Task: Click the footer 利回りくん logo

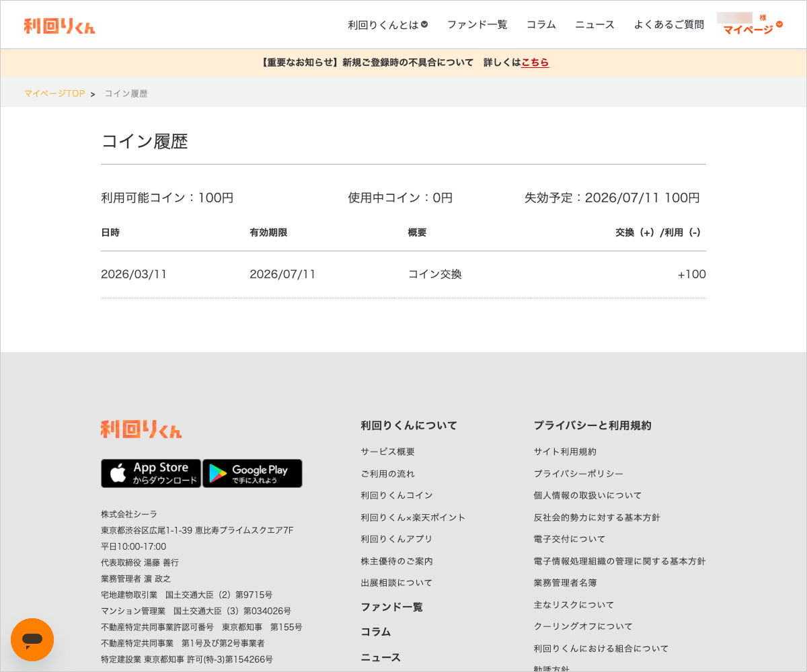Action: pos(141,429)
